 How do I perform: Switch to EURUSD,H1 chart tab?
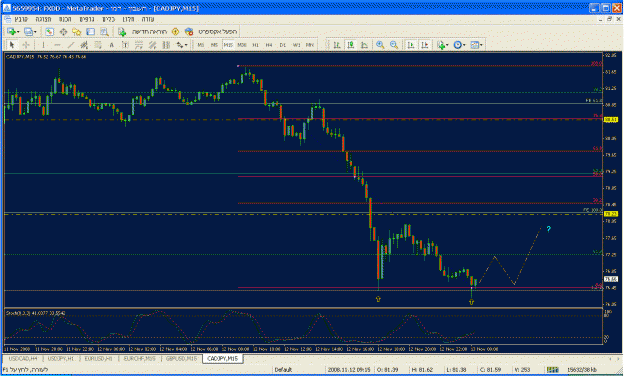click(98, 359)
